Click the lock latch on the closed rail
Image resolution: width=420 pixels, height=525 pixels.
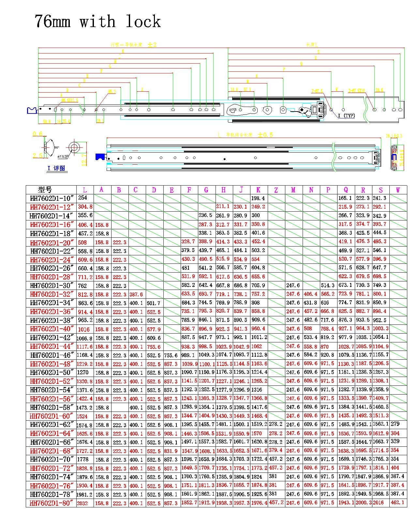(377, 157)
